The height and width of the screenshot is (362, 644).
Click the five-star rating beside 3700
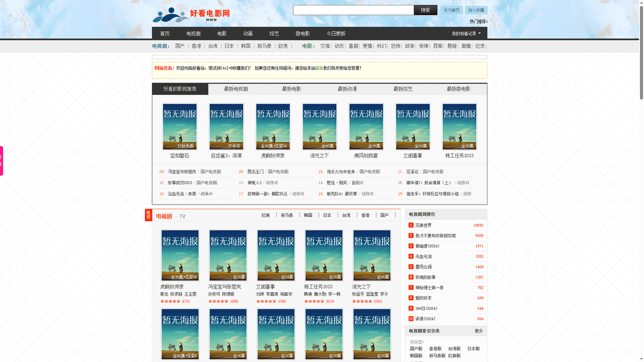(x=266, y=301)
